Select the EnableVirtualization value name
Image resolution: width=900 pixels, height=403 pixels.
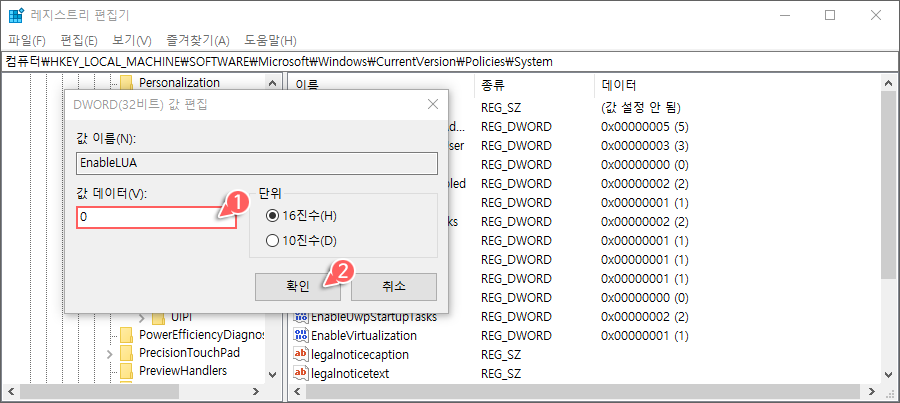(363, 335)
